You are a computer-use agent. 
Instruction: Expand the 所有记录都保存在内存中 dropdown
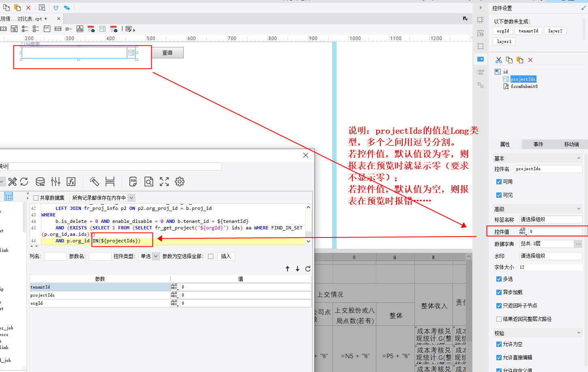[103, 198]
